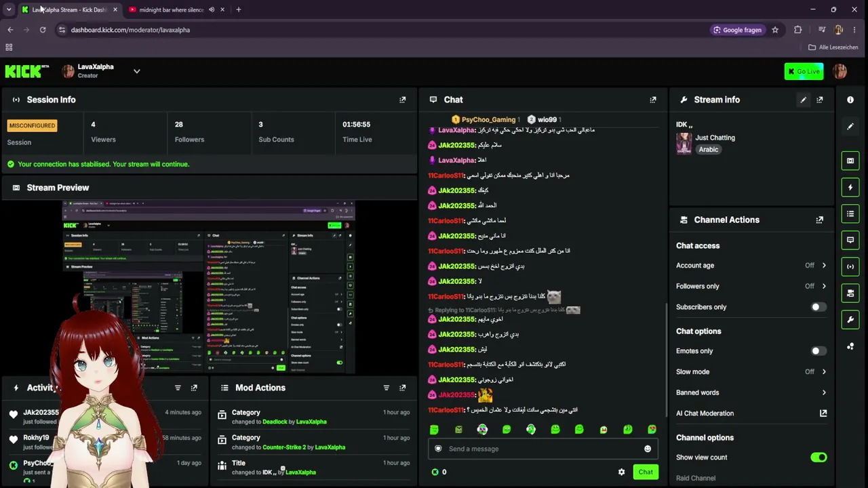Bookmark this page with the star icon
Screen dimensions: 868x488
(775, 30)
